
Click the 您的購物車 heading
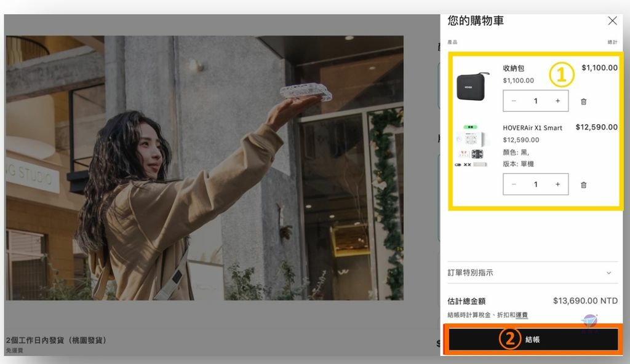tap(476, 20)
